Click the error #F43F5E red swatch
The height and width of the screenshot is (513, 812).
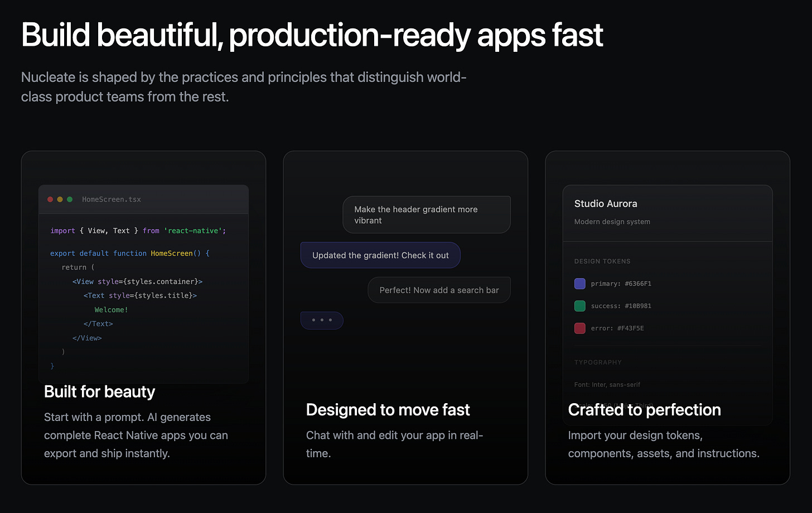580,328
